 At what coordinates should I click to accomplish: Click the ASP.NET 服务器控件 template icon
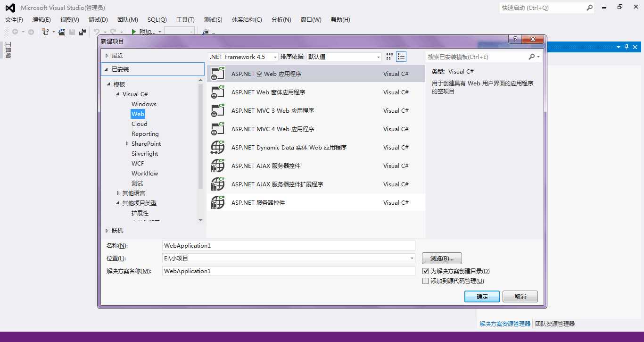coord(217,202)
